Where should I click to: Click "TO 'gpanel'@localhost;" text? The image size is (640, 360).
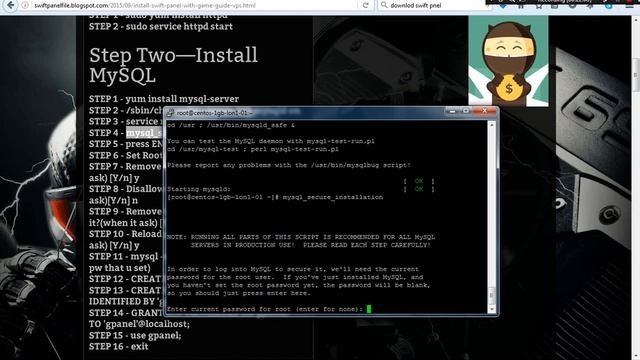[x=139, y=324]
